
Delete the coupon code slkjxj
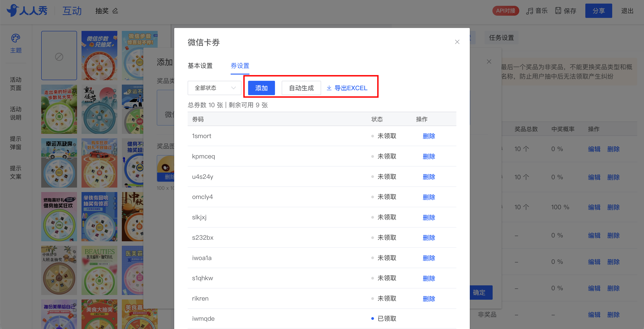(429, 217)
